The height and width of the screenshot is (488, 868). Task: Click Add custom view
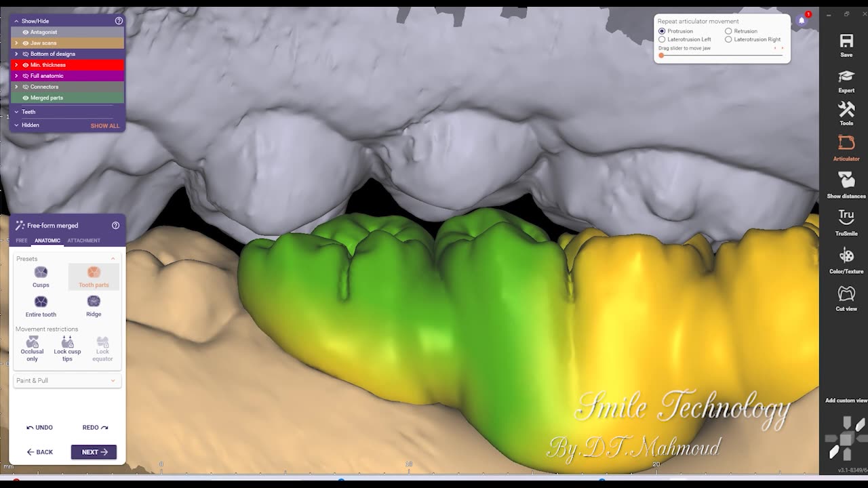pos(846,401)
